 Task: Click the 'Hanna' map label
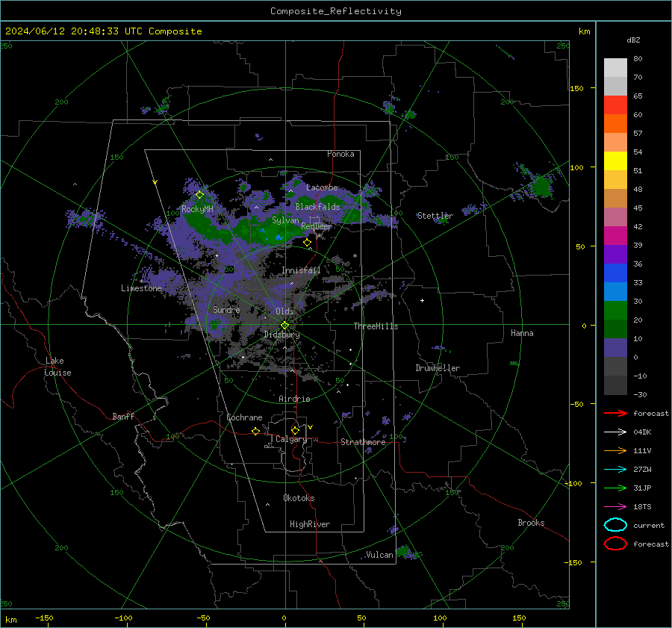click(x=522, y=333)
